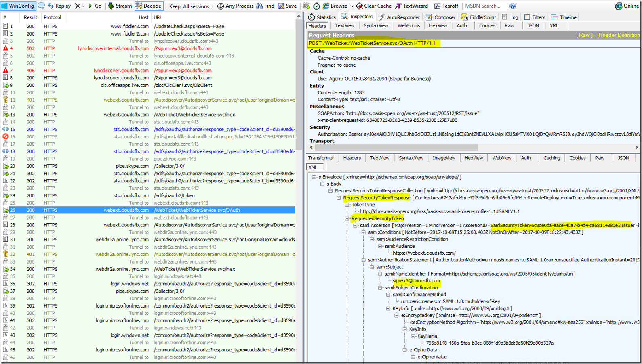Select response Transformer tab
The width and height of the screenshot is (642, 364).
pyautogui.click(x=321, y=158)
